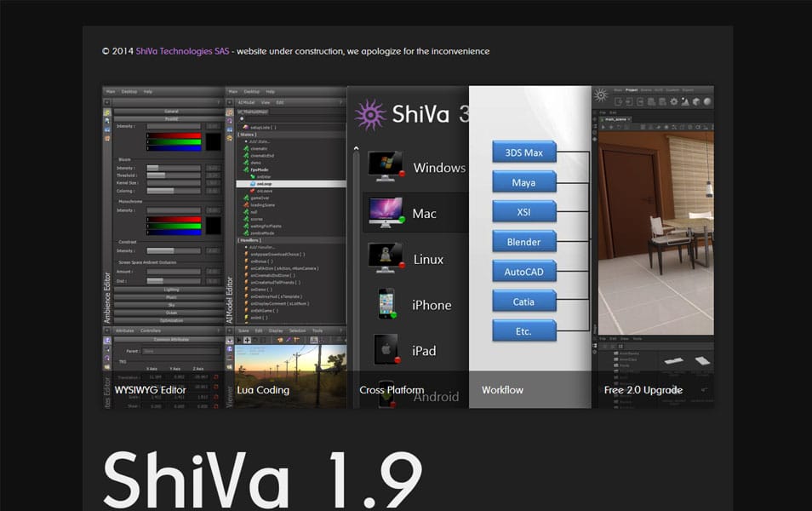Click the blue icon beside onLoop

253,184
